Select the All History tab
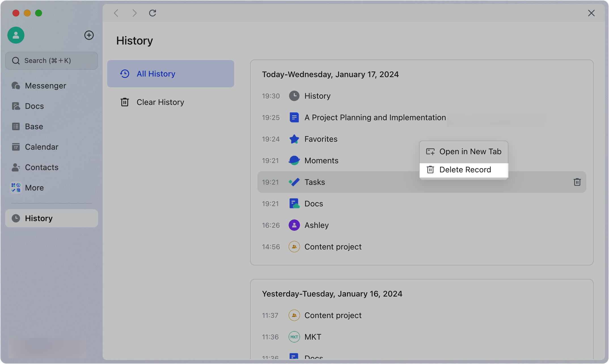The image size is (609, 364). point(156,74)
